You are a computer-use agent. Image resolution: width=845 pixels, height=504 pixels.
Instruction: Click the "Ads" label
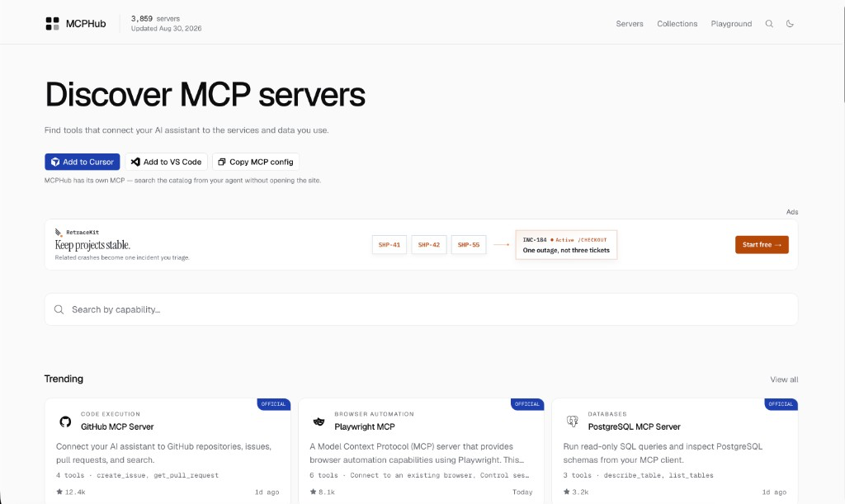[x=792, y=212]
